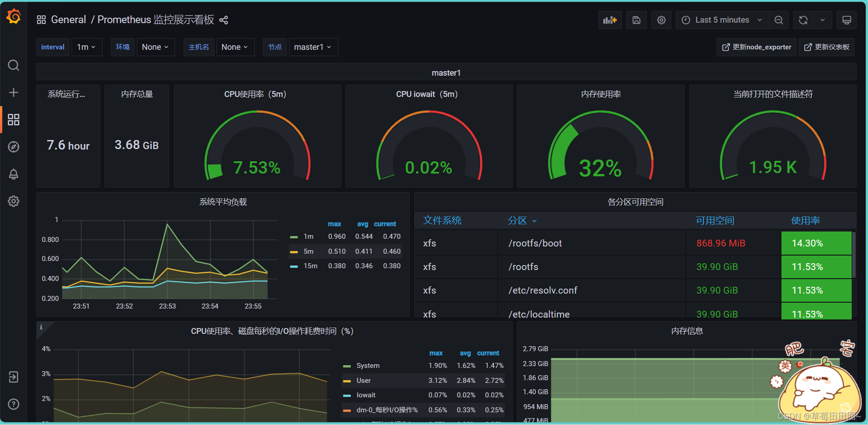Sort load legend by max column
The width and height of the screenshot is (868, 425).
(x=335, y=224)
